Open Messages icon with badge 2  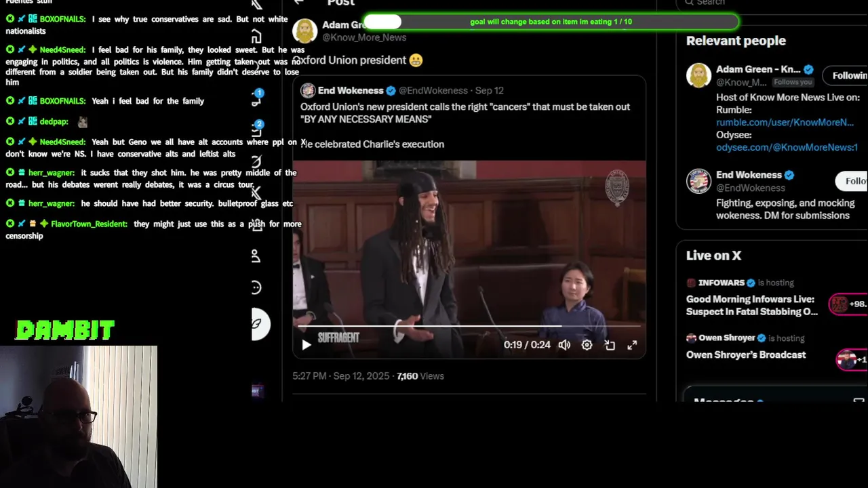pyautogui.click(x=256, y=129)
